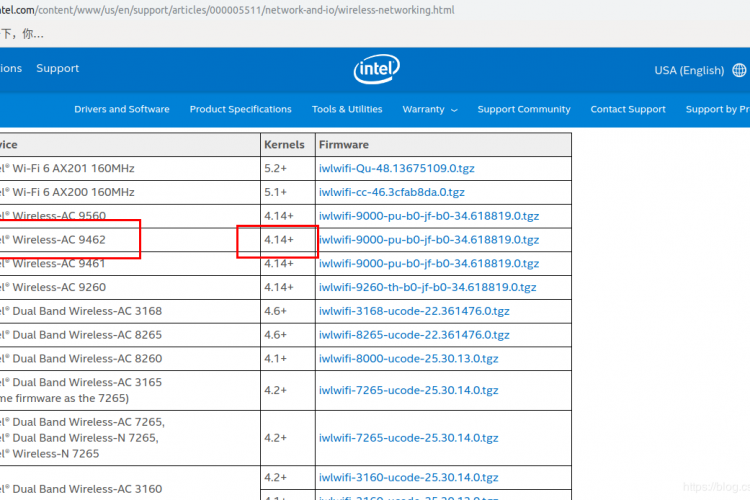Select Wireless-AC 9260 device cell

point(130,288)
